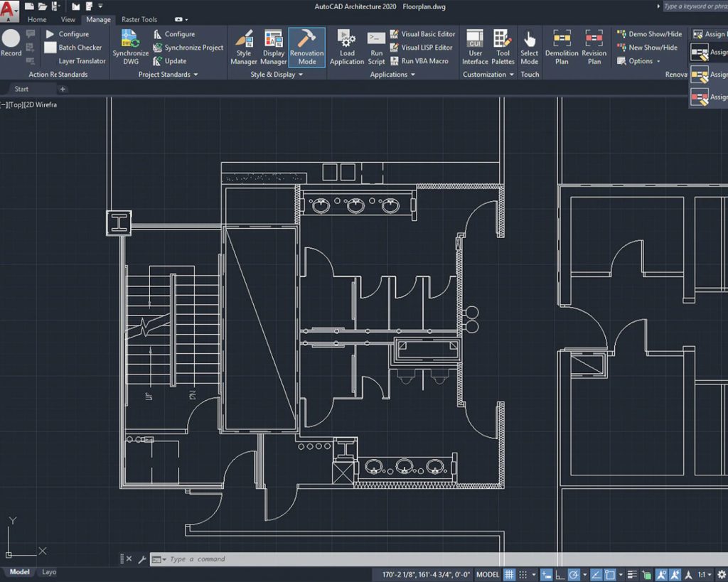The image size is (728, 582).
Task: Open the Style Manager tool
Action: (244, 48)
